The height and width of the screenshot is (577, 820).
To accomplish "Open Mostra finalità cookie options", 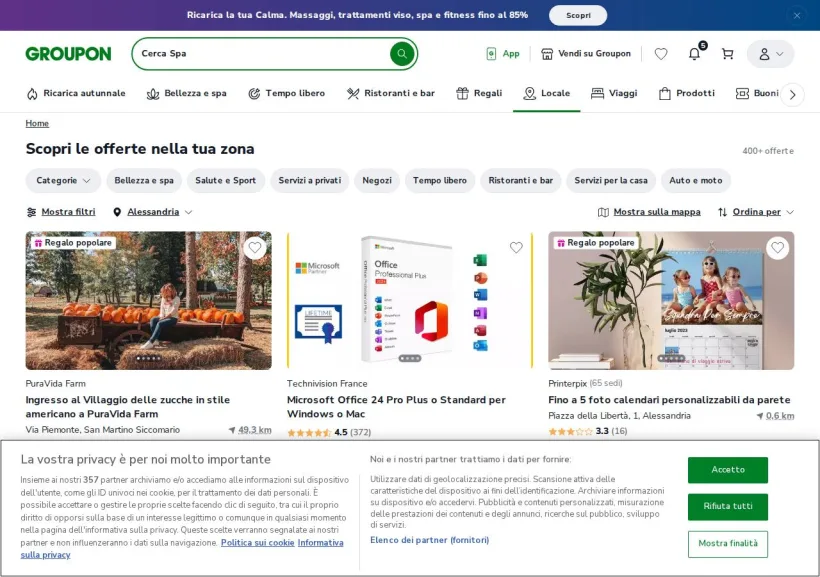I will [x=728, y=544].
